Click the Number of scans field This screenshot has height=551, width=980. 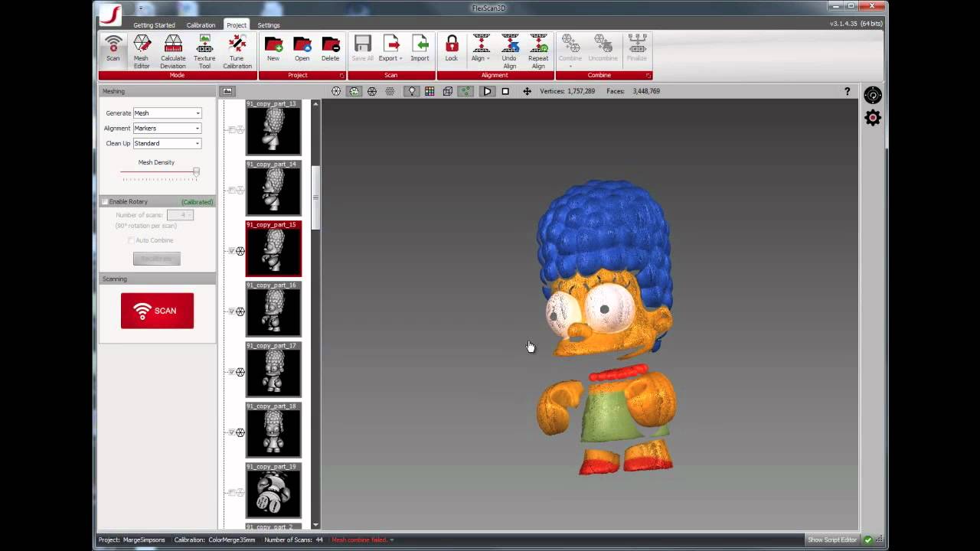click(180, 215)
